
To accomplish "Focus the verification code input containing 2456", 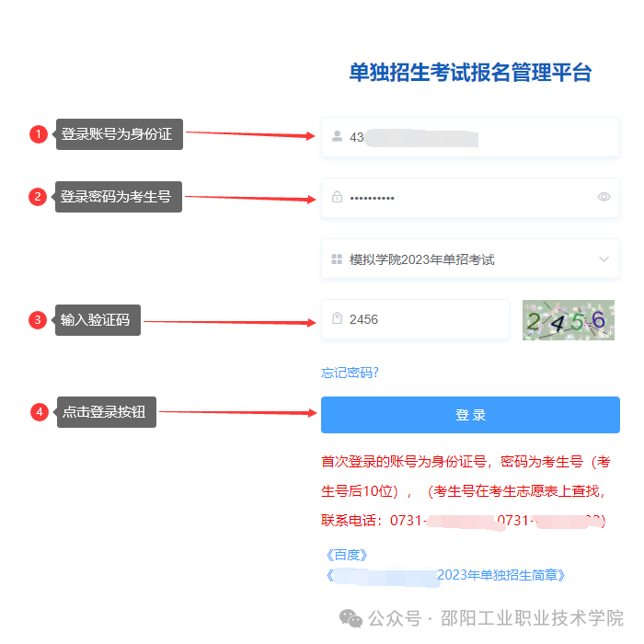I will coord(415,319).
